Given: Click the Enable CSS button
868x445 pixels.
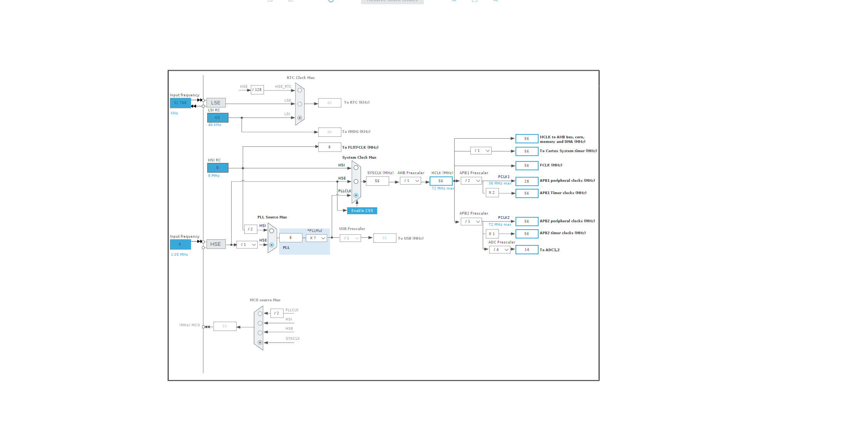Looking at the screenshot, I should (362, 211).
